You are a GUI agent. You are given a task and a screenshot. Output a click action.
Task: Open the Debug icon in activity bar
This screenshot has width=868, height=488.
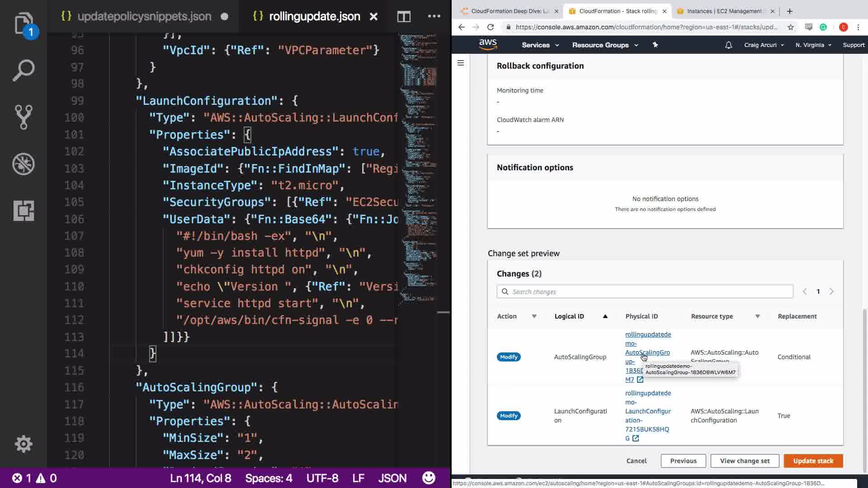tap(24, 164)
